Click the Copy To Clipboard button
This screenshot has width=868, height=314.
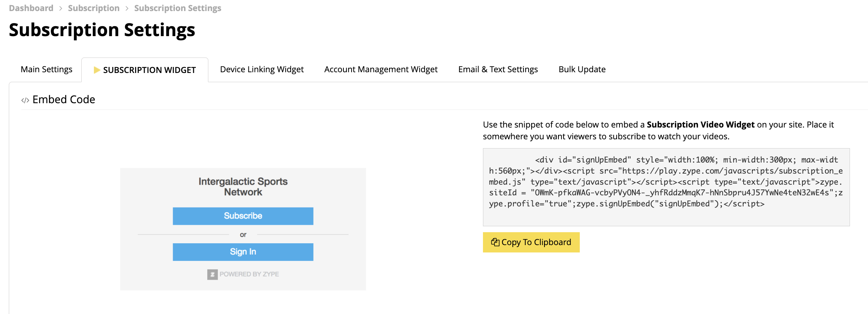coord(531,242)
